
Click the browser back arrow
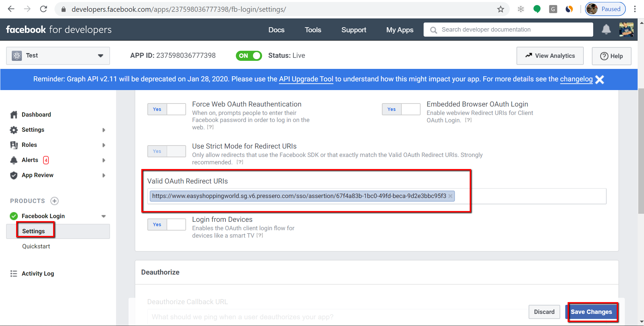[x=11, y=9]
